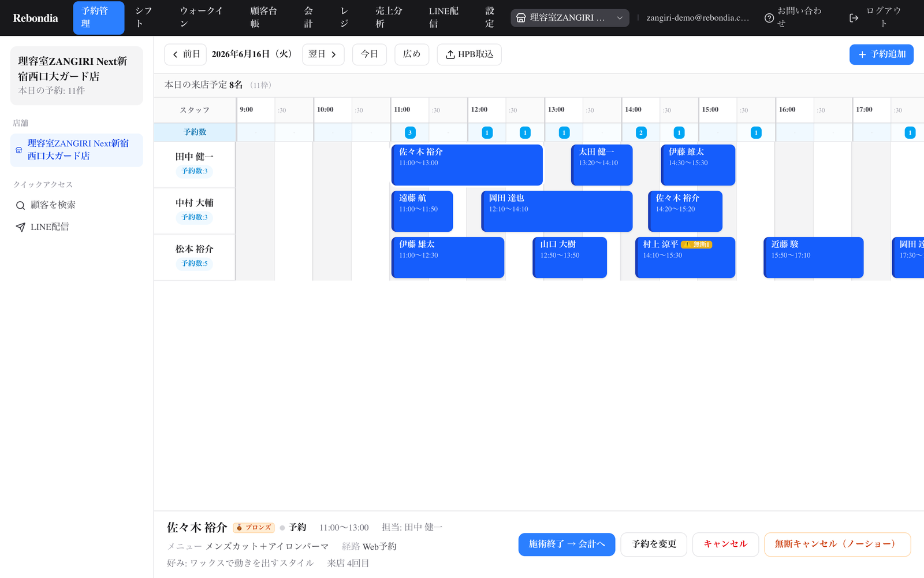The height and width of the screenshot is (578, 924).
Task: Click the upload icon on HPB取込
Action: [450, 54]
